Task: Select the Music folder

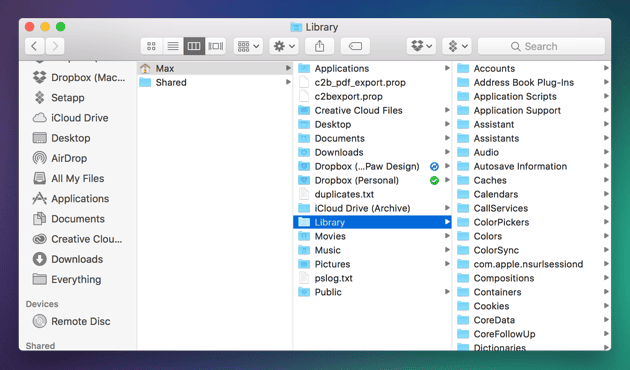Action: [372, 250]
